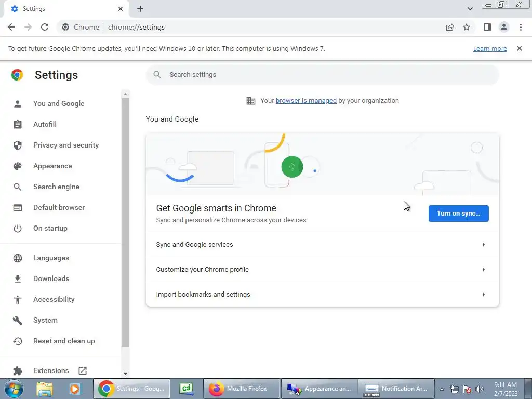The image size is (532, 399).
Task: Click the browser is managed link
Action: point(306,100)
